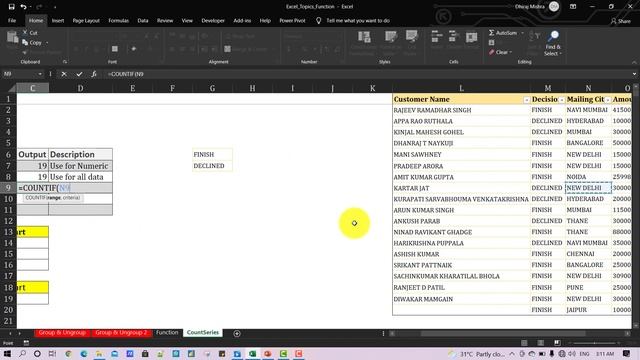Click the macro recording icon in status bar
The height and width of the screenshot is (360, 640).
(x=26, y=343)
